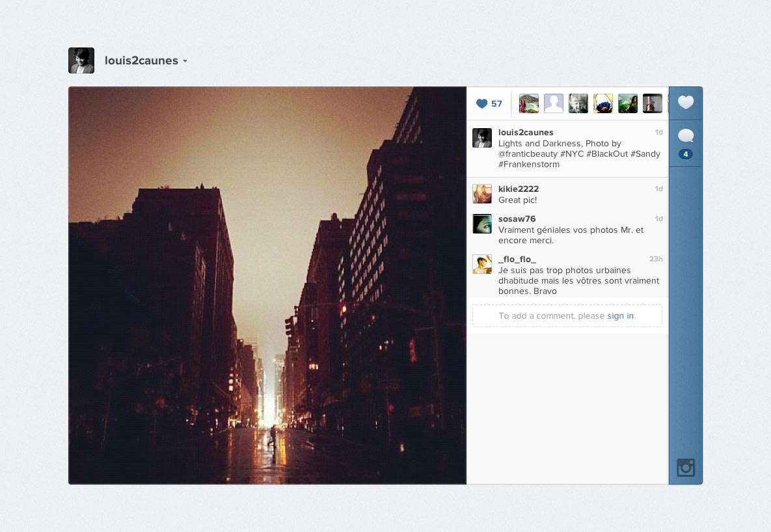Open the kikie2222 username link
Image resolution: width=771 pixels, height=532 pixels.
point(519,189)
